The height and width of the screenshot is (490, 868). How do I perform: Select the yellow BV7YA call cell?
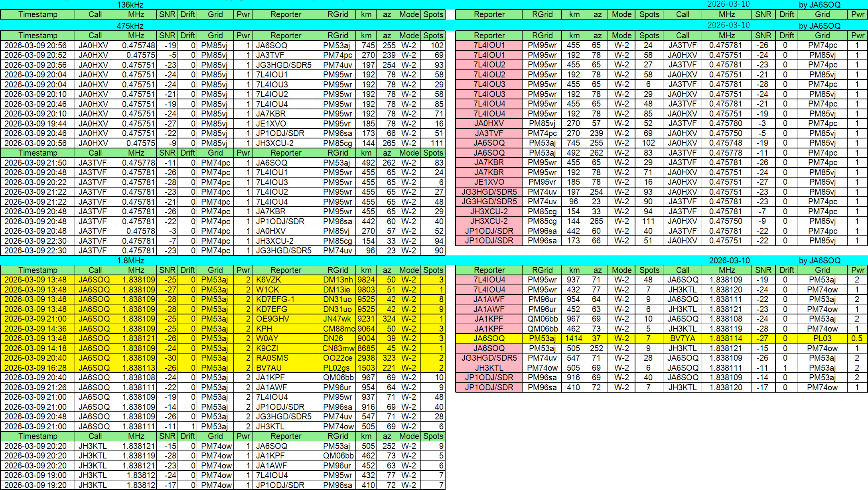coord(683,338)
